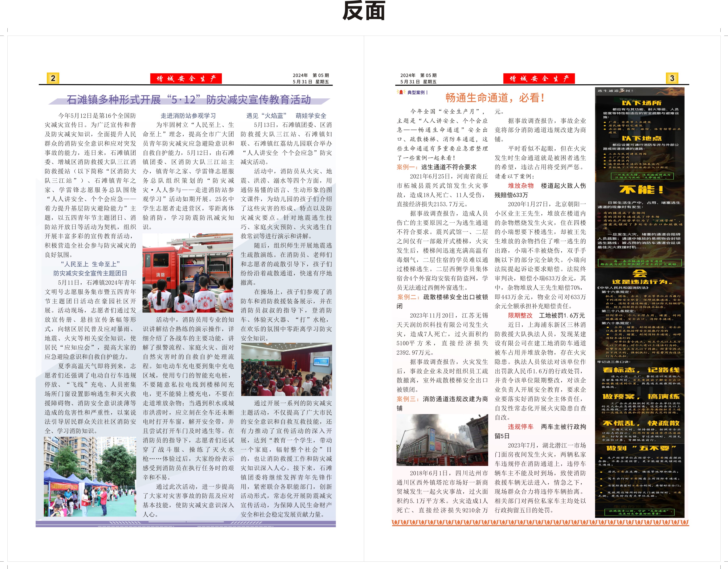
Task: Click right page date 5月31日 星期五
Action: tap(418, 82)
